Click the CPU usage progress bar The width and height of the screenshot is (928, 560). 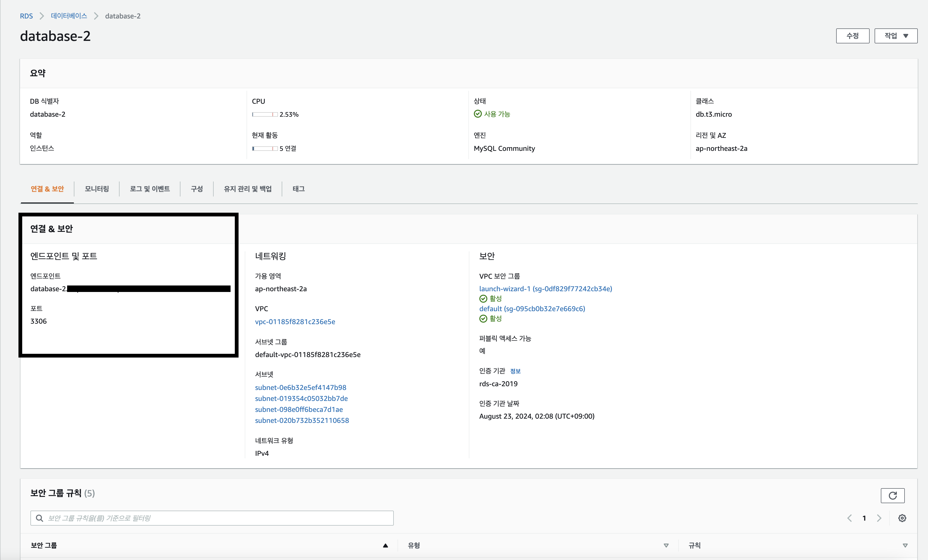tap(265, 114)
